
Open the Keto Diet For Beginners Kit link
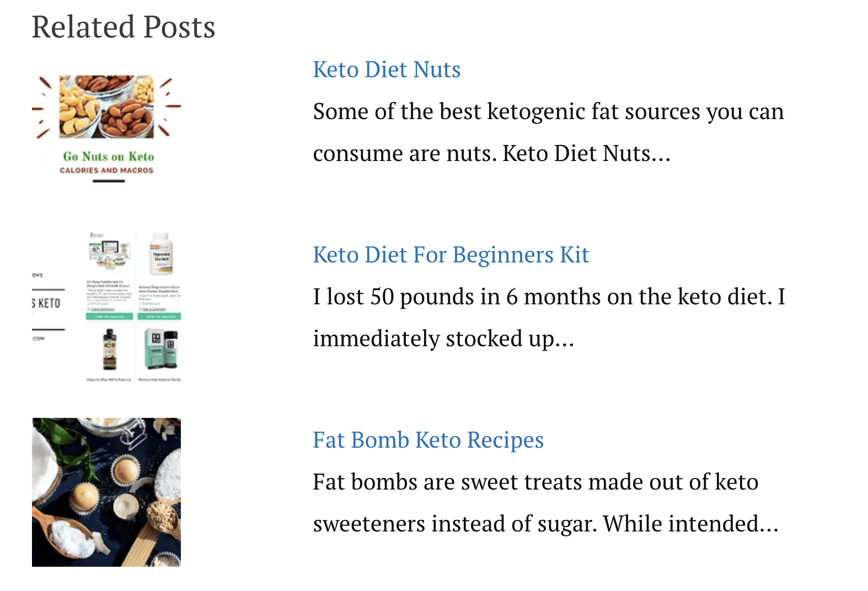pyautogui.click(x=451, y=255)
